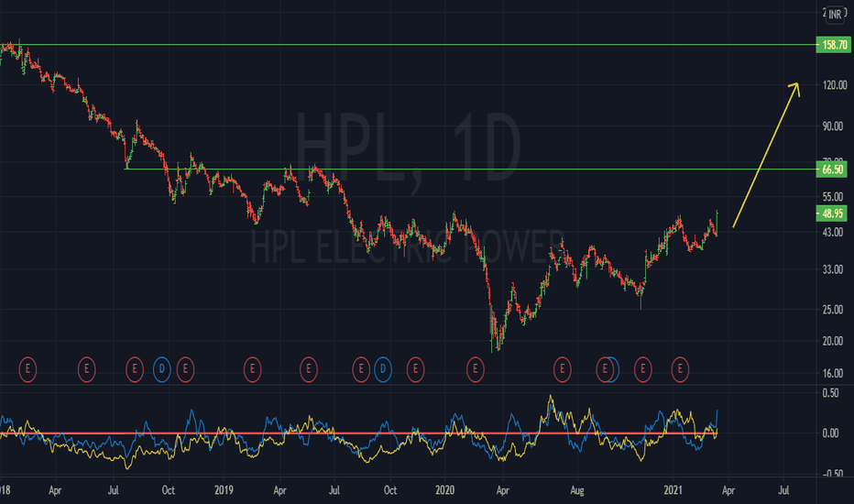Open the INR currency selector
The width and height of the screenshot is (854, 504).
835,15
